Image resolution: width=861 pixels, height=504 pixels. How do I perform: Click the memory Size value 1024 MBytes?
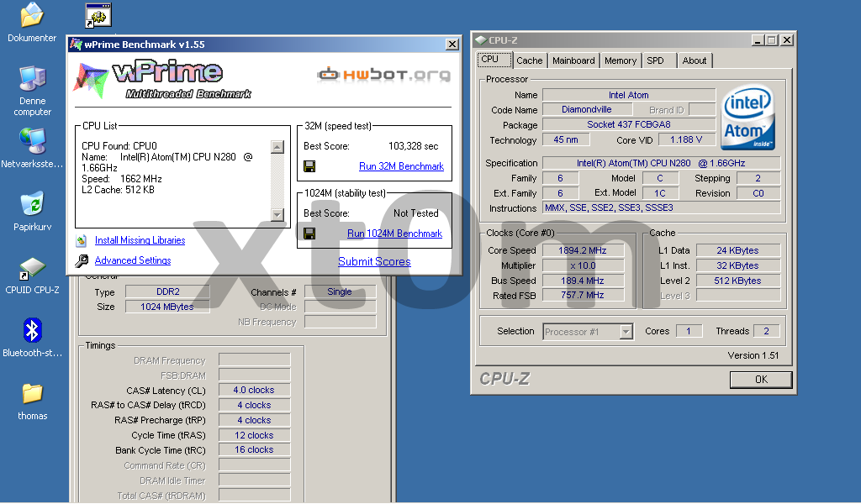point(168,307)
